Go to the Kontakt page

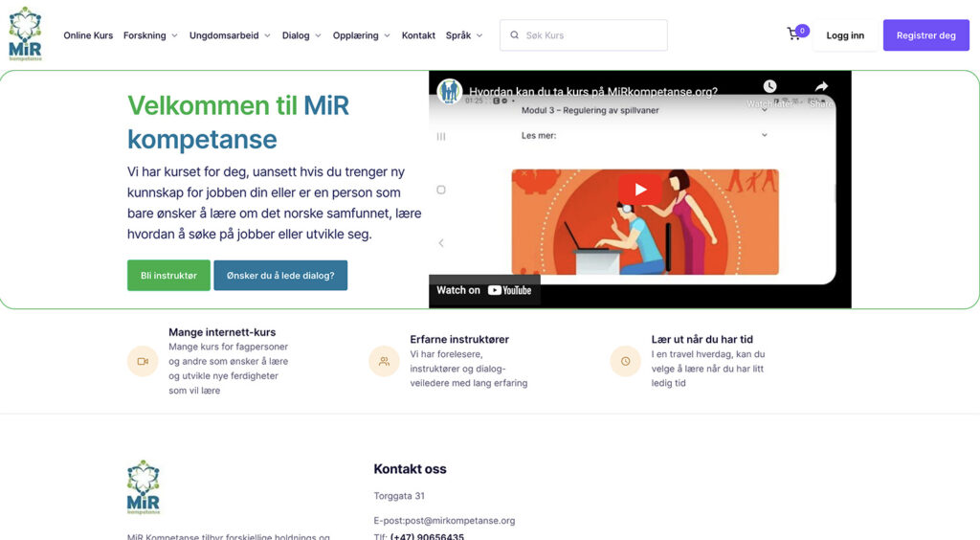418,35
